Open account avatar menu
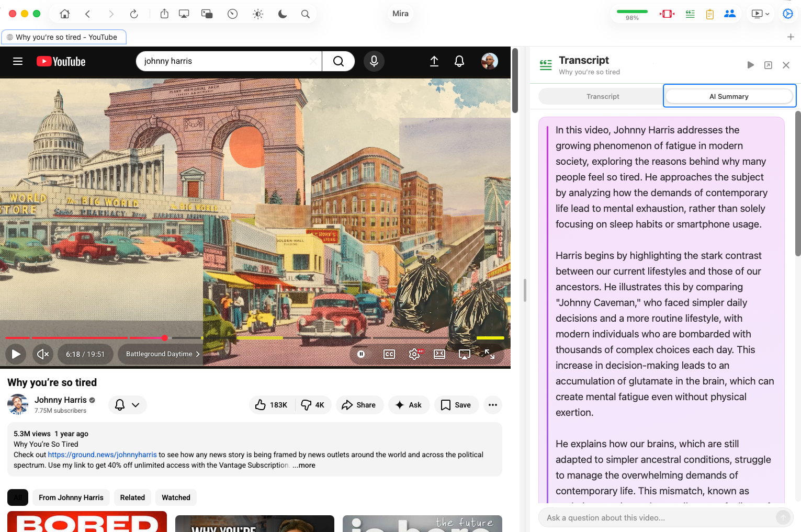The width and height of the screenshot is (801, 532). [490, 61]
